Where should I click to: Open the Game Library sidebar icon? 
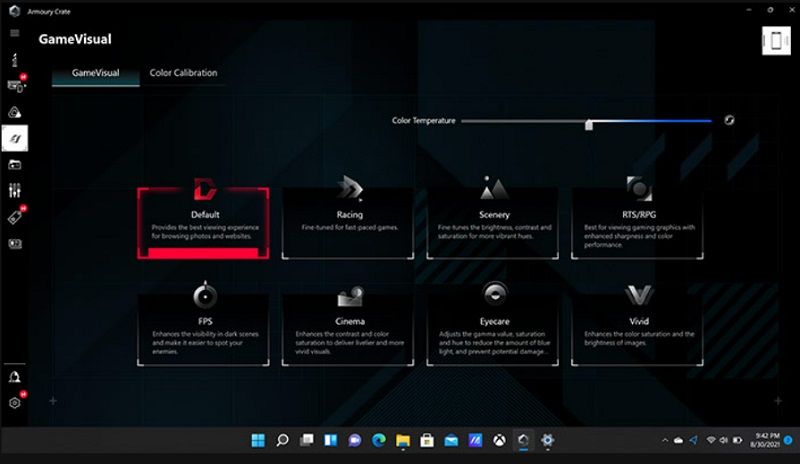click(15, 165)
